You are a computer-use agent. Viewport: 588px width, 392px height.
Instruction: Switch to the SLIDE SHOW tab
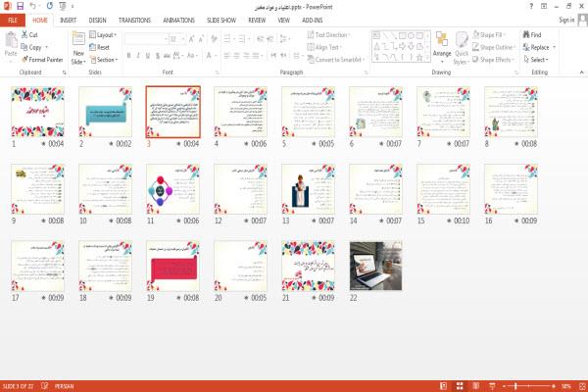221,21
